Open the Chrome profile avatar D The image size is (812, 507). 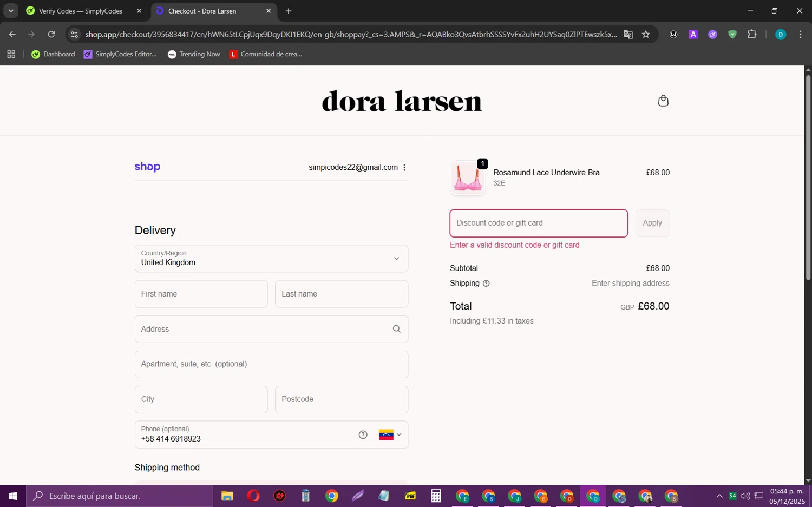tap(781, 35)
